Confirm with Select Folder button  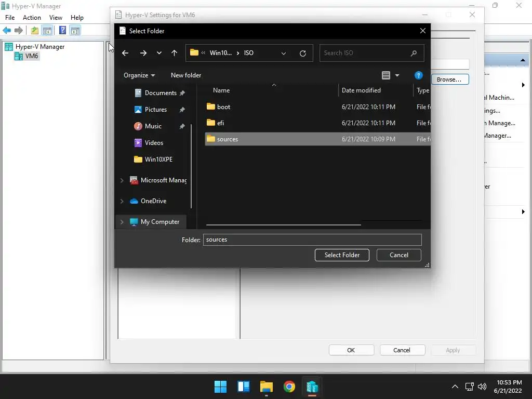click(x=342, y=255)
